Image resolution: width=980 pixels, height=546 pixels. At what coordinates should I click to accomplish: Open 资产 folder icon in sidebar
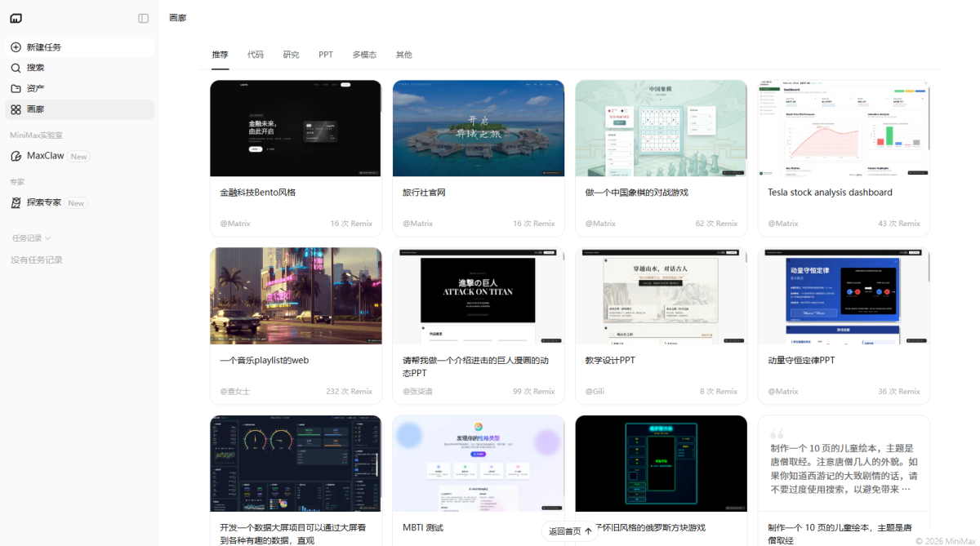click(x=16, y=88)
